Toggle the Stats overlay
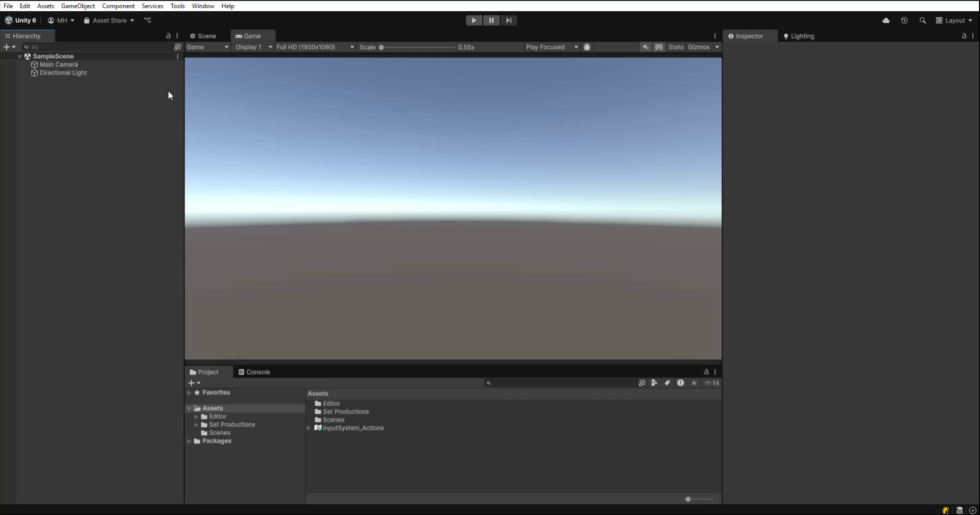980x515 pixels. 675,47
